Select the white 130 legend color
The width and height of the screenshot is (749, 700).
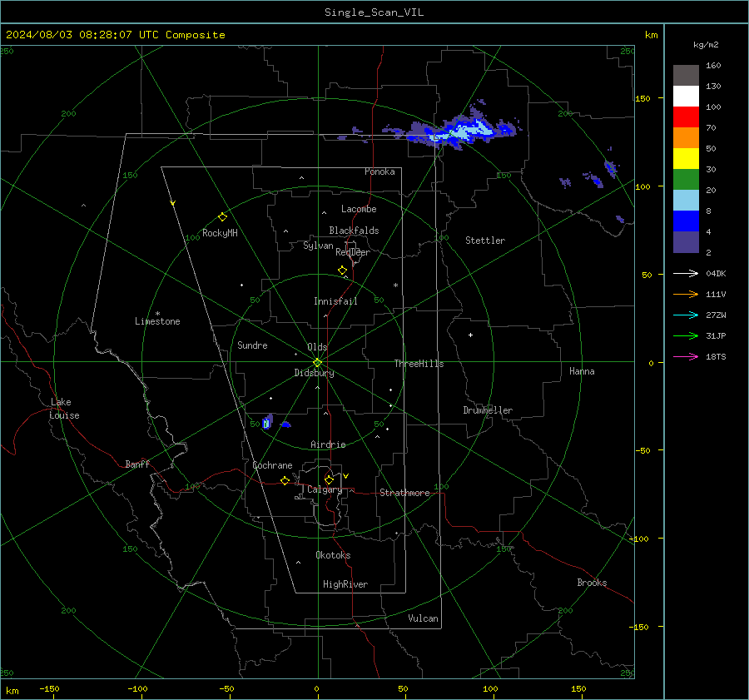click(686, 97)
